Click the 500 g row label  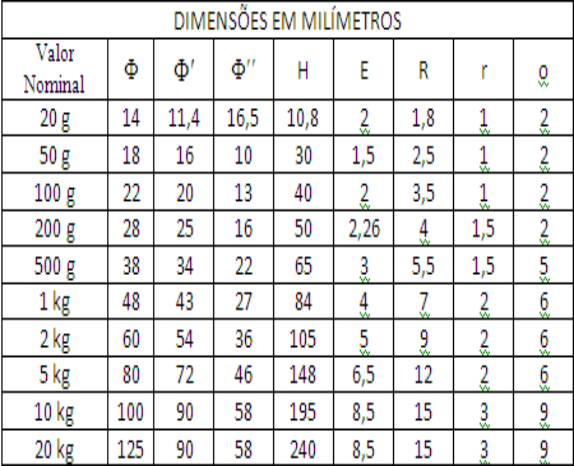[55, 265]
